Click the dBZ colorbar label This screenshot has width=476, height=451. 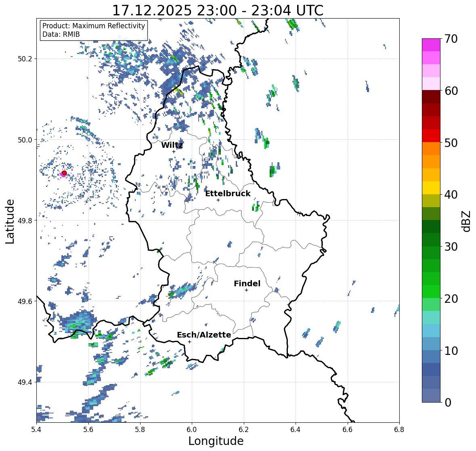pyautogui.click(x=466, y=221)
